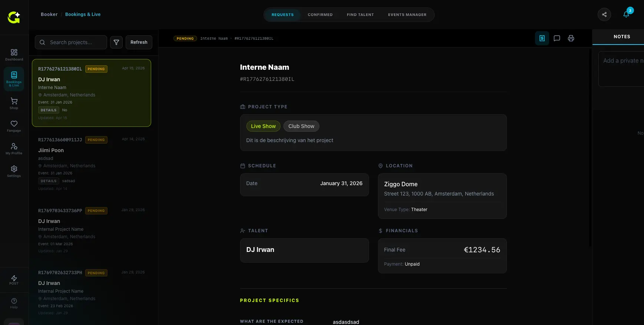Viewport: 644px width, 325px height.
Task: Select the Notes panel tab
Action: [622, 37]
